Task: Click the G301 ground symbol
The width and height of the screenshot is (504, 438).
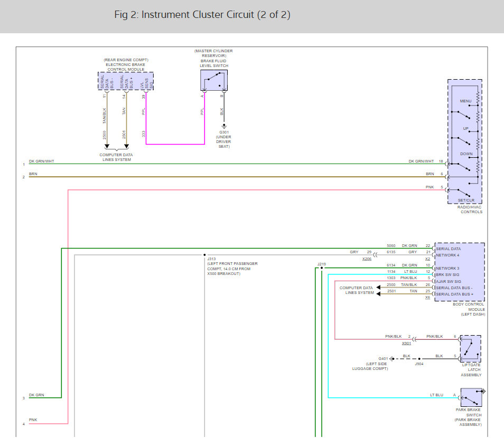Action: [223, 127]
